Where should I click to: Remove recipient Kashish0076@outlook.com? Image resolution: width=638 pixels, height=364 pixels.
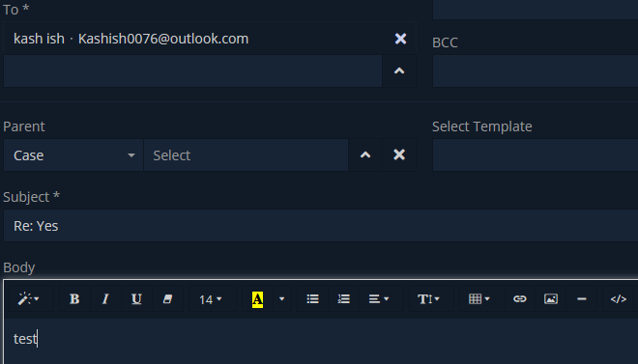[x=400, y=39]
